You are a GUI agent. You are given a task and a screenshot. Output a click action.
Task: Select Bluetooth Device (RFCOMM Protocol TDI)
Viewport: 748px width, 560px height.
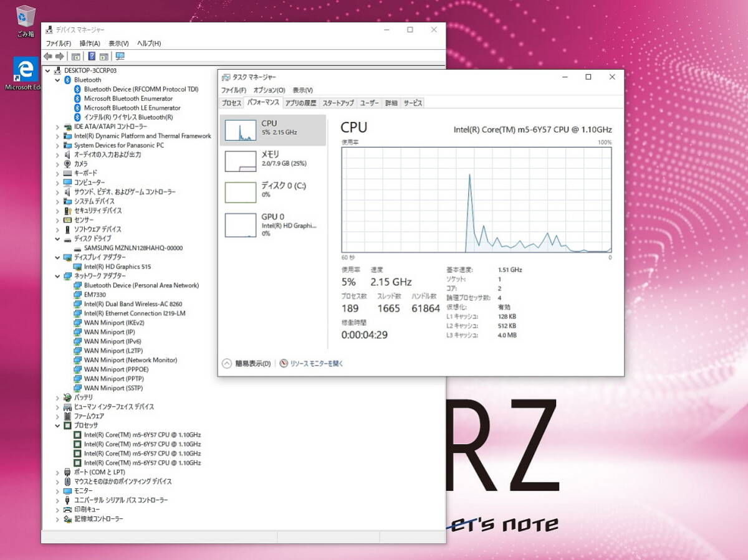[x=141, y=89]
